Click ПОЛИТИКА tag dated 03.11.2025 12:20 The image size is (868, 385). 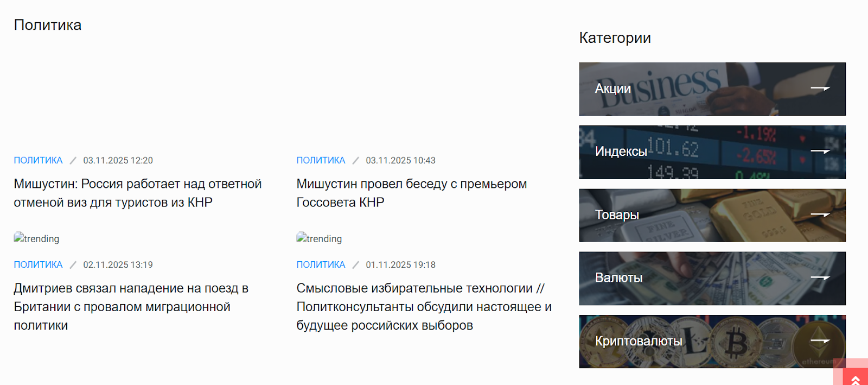pyautogui.click(x=38, y=160)
